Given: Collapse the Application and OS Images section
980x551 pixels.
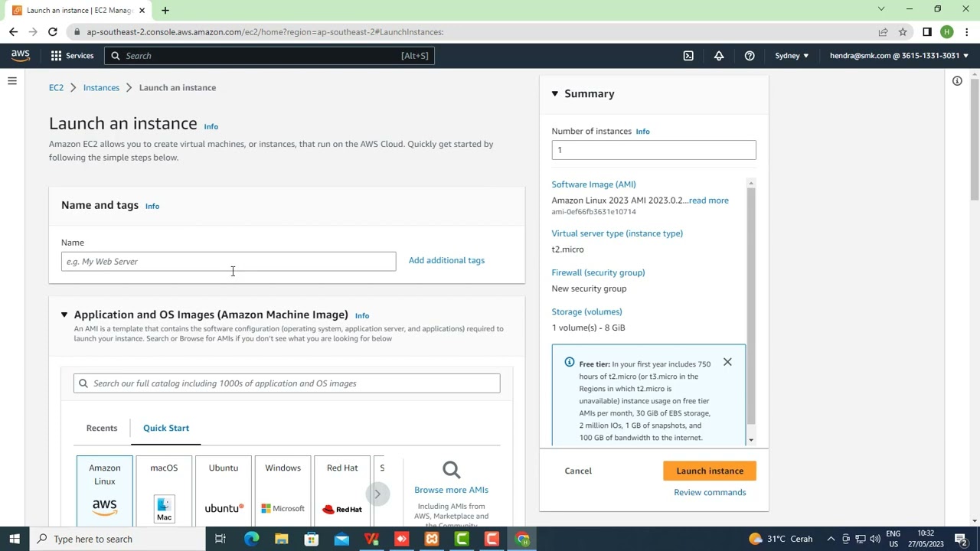Looking at the screenshot, I should click(64, 315).
